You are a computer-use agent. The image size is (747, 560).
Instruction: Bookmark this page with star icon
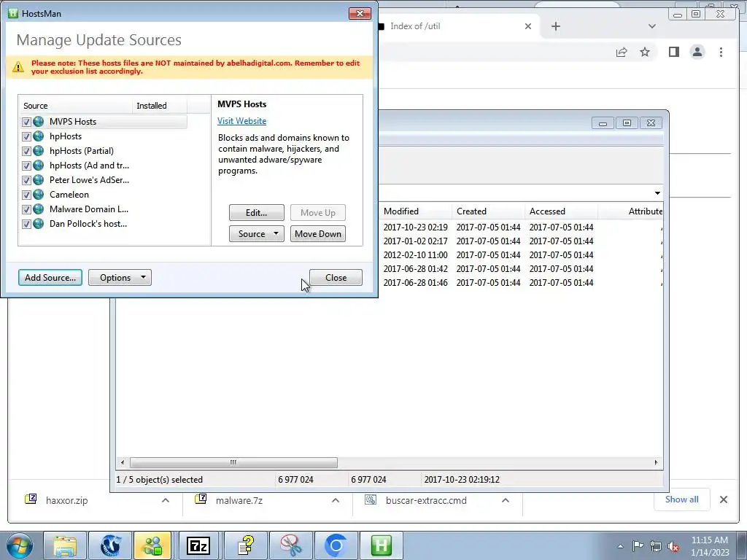[645, 52]
